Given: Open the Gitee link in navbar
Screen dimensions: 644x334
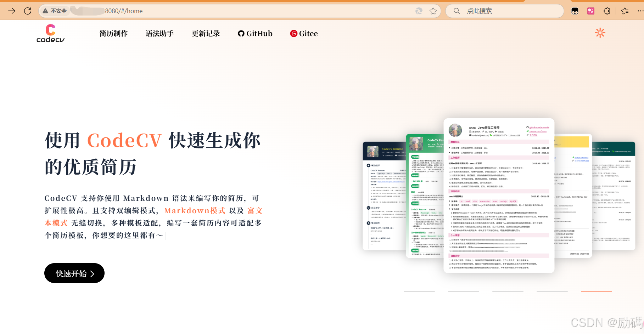Looking at the screenshot, I should 304,34.
